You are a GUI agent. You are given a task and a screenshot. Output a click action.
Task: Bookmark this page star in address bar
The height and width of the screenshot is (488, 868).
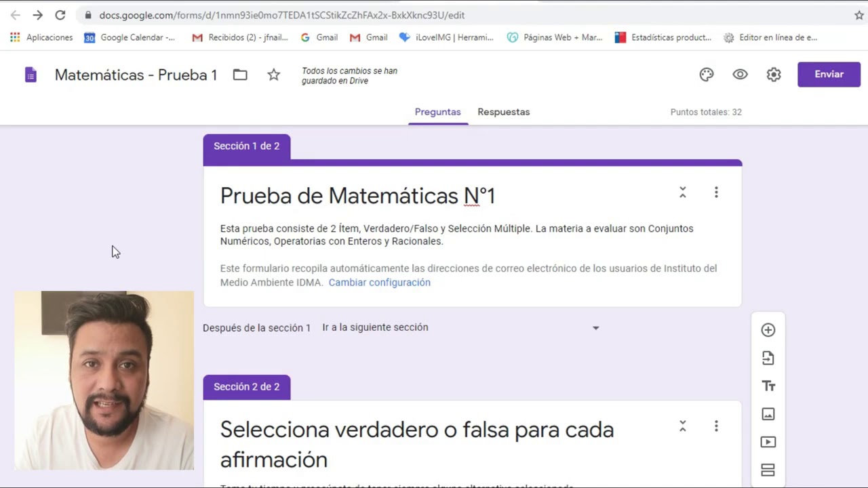(859, 15)
